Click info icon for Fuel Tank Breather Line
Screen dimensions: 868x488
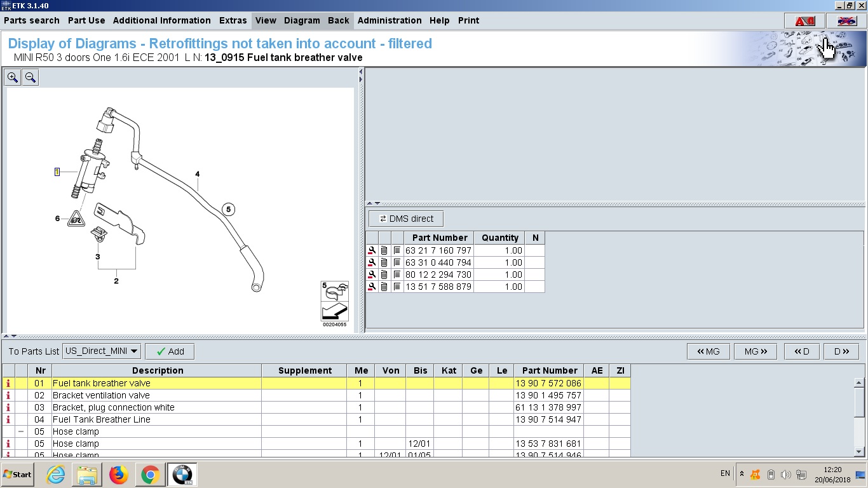(8, 419)
